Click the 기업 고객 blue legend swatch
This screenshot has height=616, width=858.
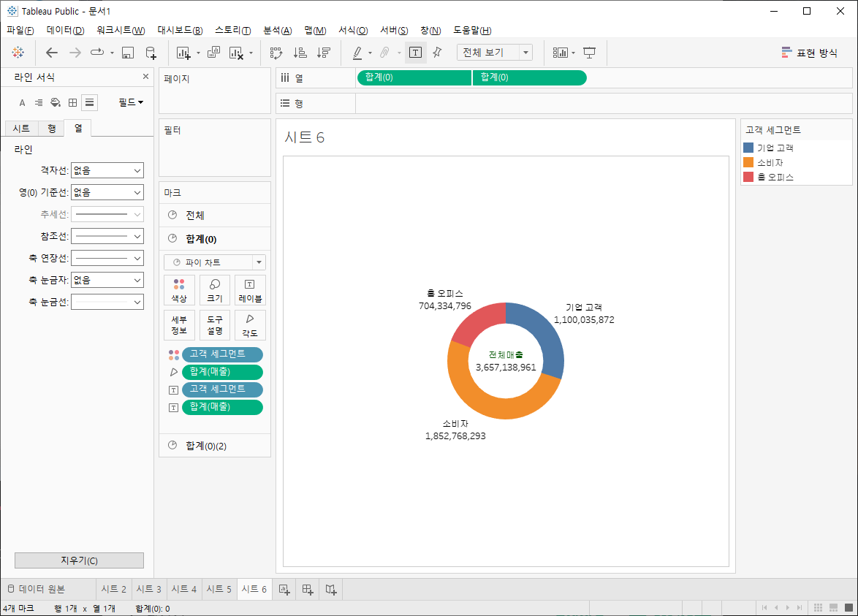pyautogui.click(x=748, y=148)
